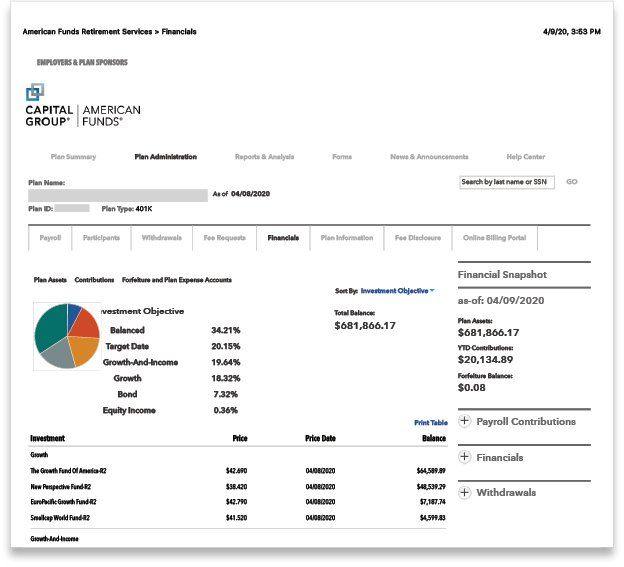Click Equity Income legend entry
The image size is (624, 567).
[x=129, y=410]
